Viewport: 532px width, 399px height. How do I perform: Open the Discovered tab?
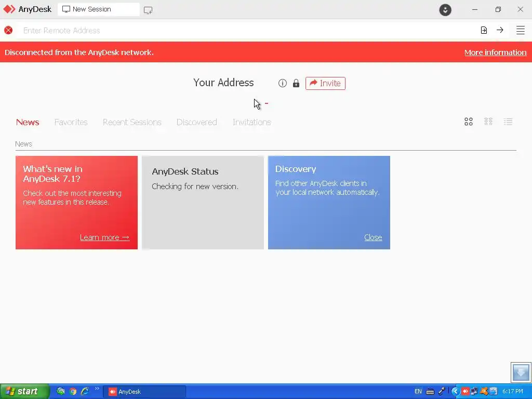[196, 122]
